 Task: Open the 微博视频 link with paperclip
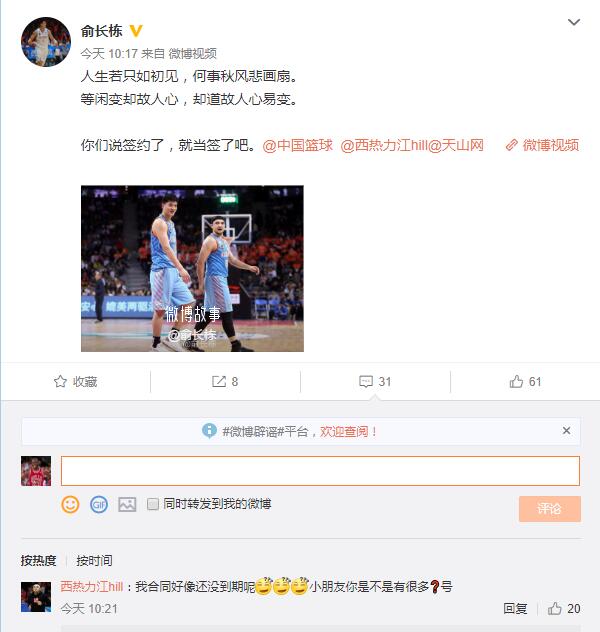coord(542,145)
